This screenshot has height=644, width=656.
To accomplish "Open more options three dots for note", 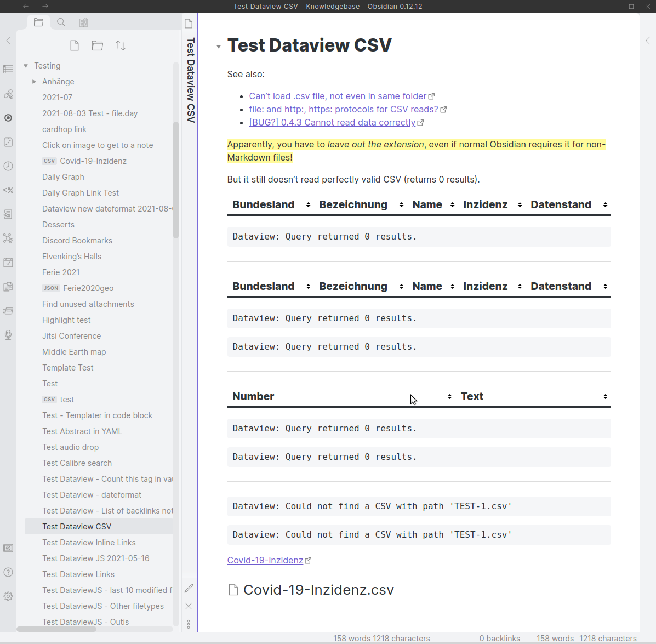I will pos(189,624).
